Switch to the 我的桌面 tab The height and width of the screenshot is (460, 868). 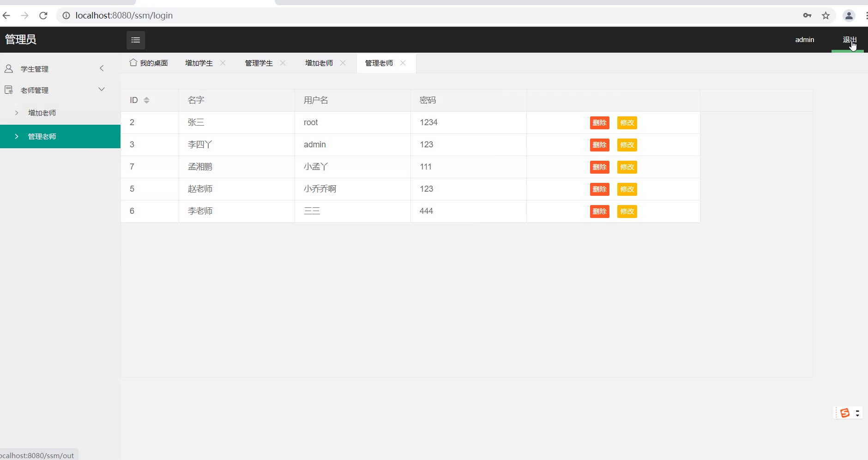[149, 63]
